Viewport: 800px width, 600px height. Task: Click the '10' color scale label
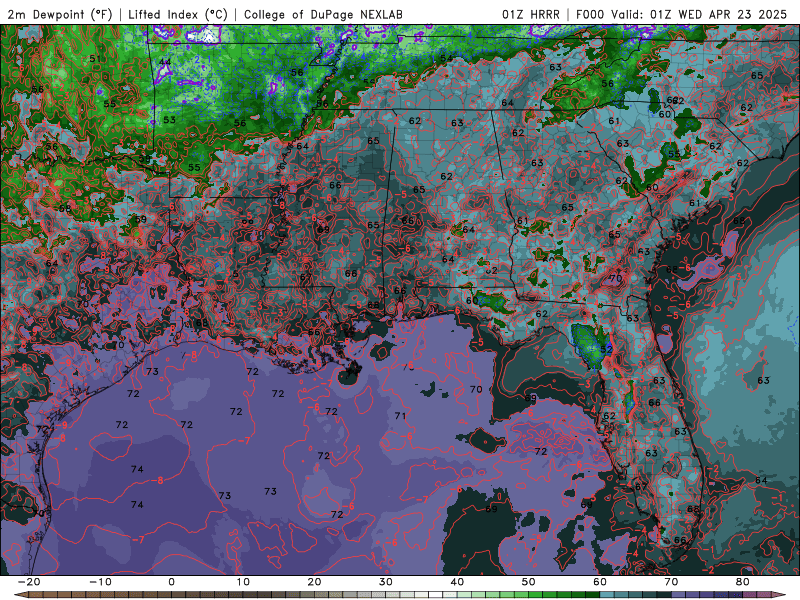(243, 582)
